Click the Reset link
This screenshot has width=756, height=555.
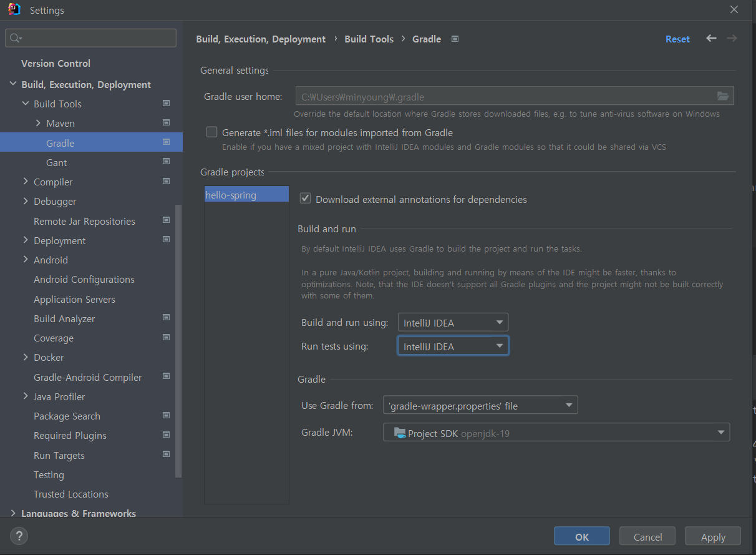(677, 39)
